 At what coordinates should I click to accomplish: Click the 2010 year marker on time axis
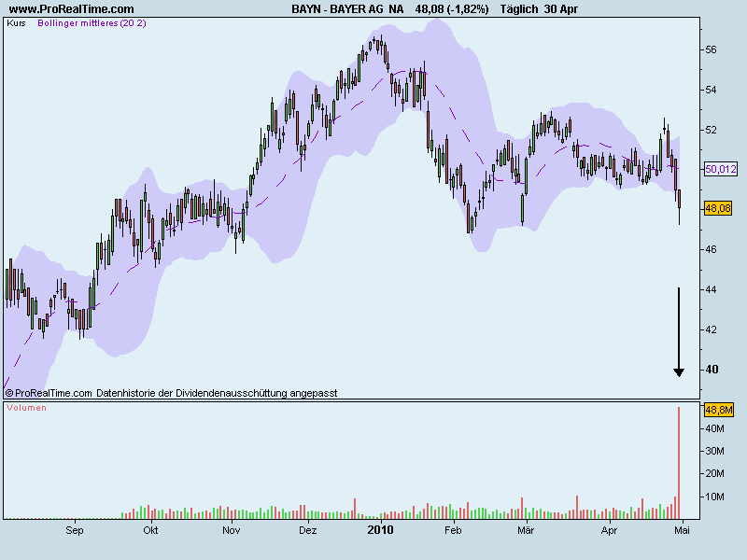(x=381, y=530)
